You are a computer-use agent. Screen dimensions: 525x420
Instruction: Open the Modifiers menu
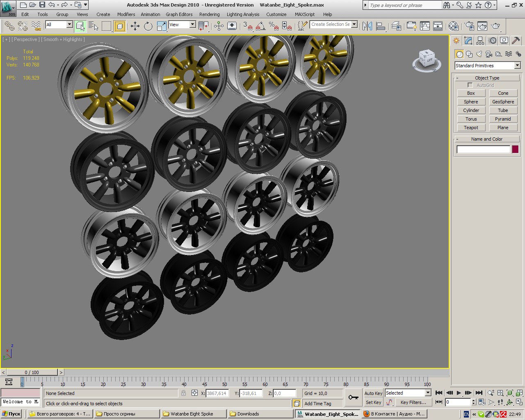126,14
